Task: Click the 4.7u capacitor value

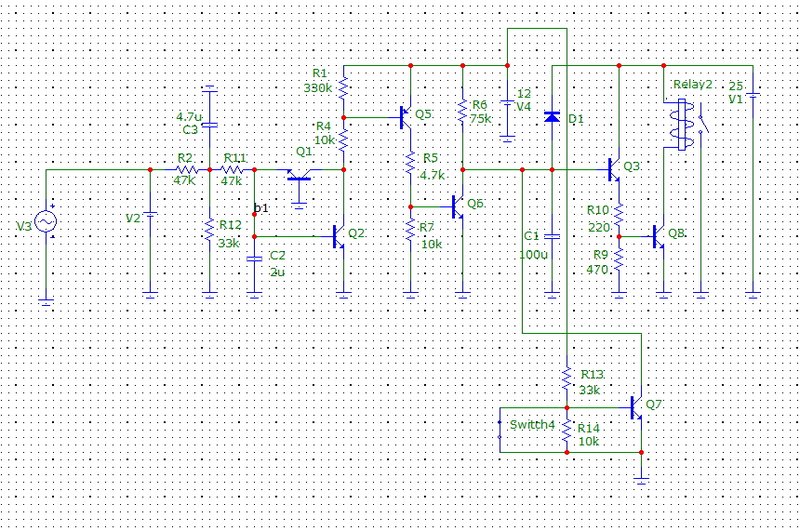Action: [x=189, y=117]
